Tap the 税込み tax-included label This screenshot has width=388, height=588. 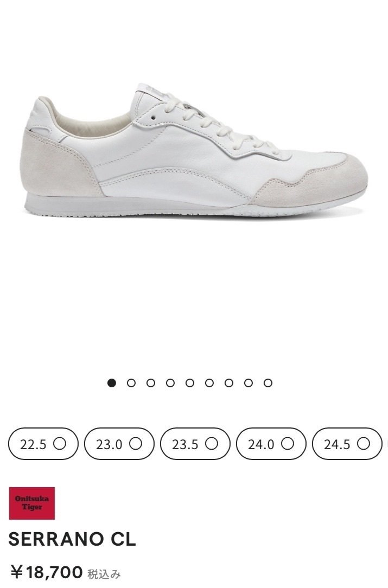pyautogui.click(x=104, y=574)
